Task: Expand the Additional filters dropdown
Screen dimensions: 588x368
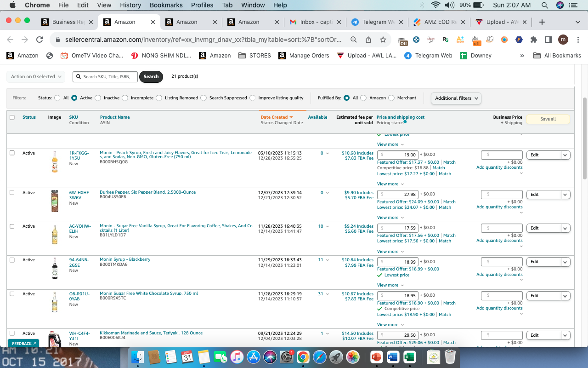Action: [x=456, y=98]
